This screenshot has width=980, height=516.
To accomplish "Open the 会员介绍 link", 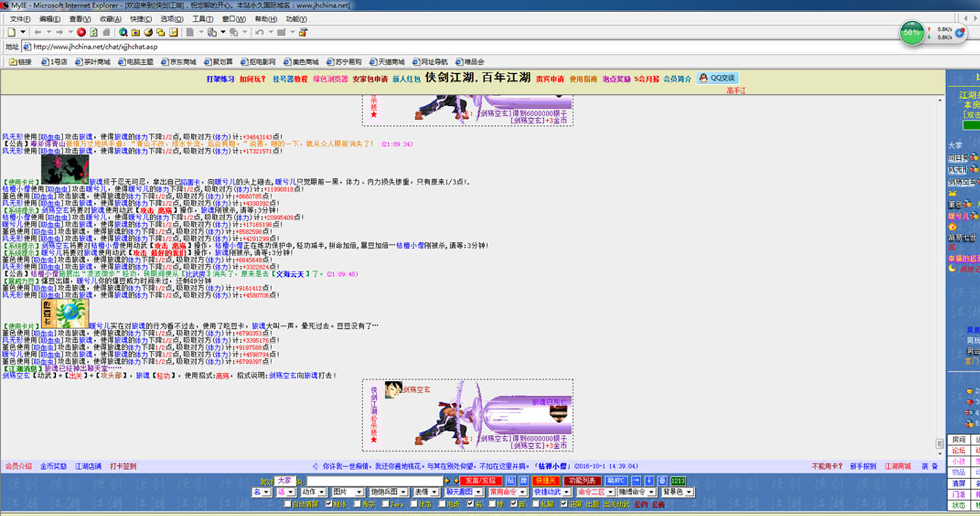I will point(18,466).
